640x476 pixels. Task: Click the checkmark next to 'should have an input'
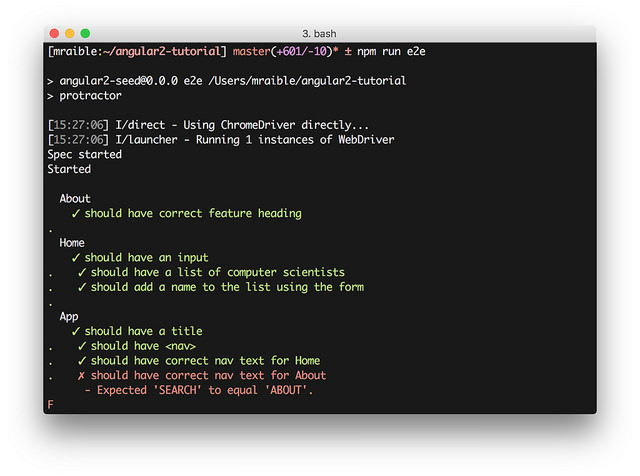76,258
